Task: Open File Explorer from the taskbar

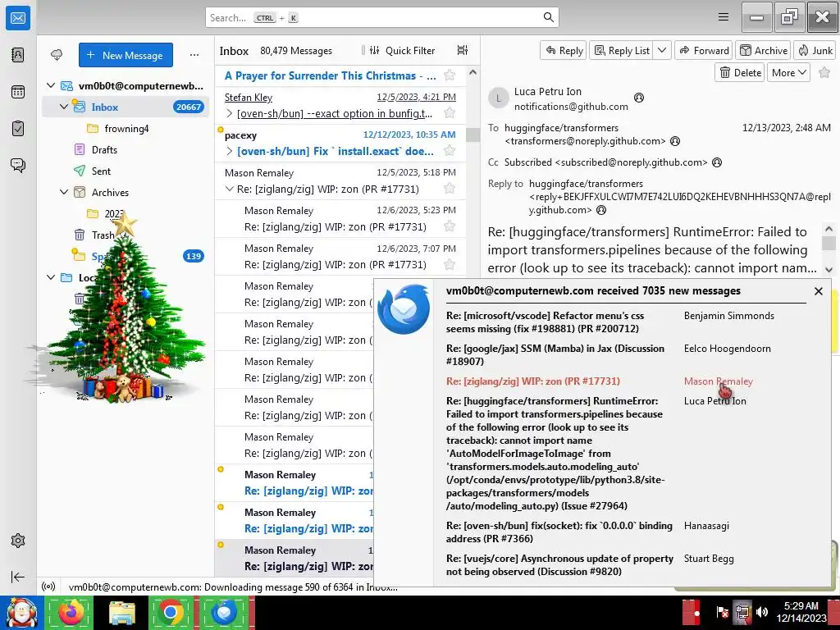Action: tap(121, 612)
